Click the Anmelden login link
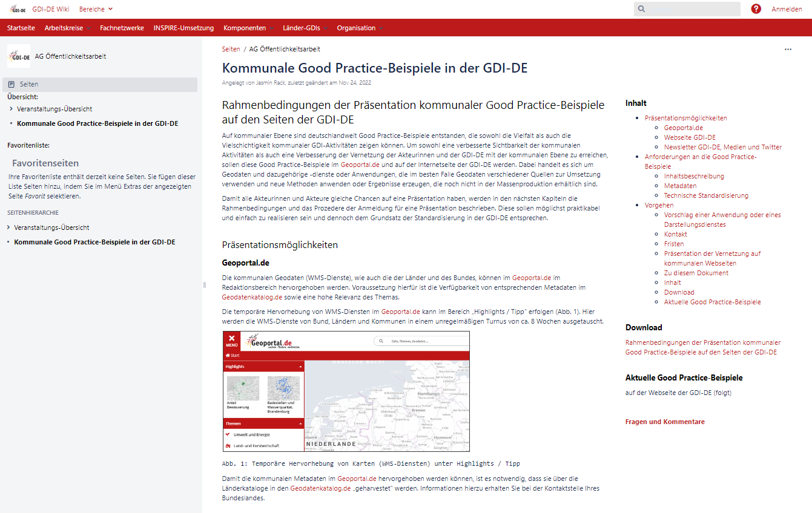Screen dimensions: 812x513 coord(787,9)
